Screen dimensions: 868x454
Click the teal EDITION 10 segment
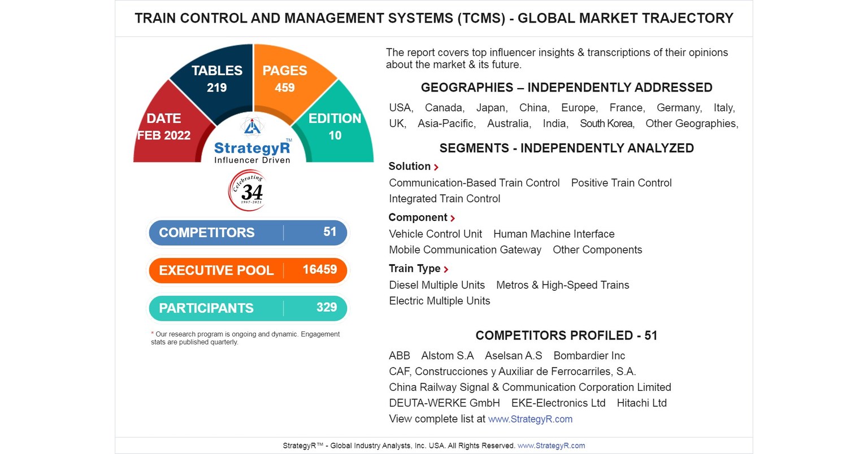[335, 126]
